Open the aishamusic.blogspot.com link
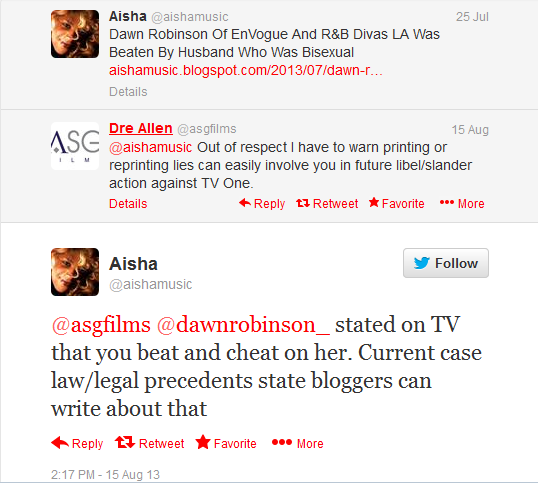 pos(246,70)
